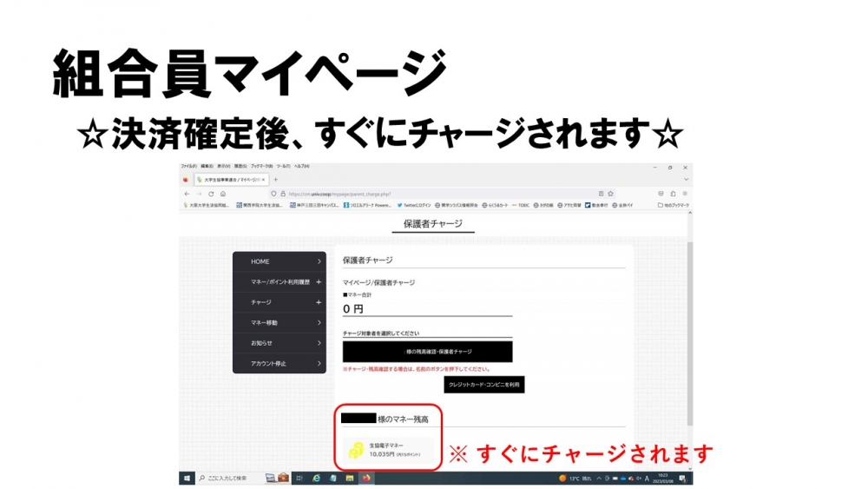Open マネー移動 in the sidebar

click(279, 322)
